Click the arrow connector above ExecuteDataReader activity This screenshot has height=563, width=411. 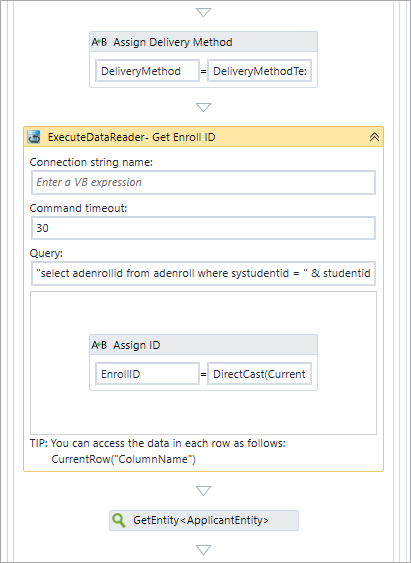pyautogui.click(x=204, y=107)
